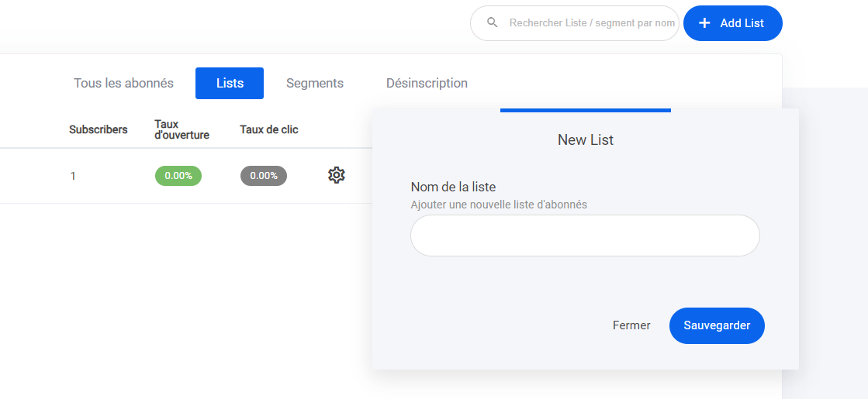Close the dialog using Fermer
Viewport: 868px width, 399px height.
[x=631, y=325]
